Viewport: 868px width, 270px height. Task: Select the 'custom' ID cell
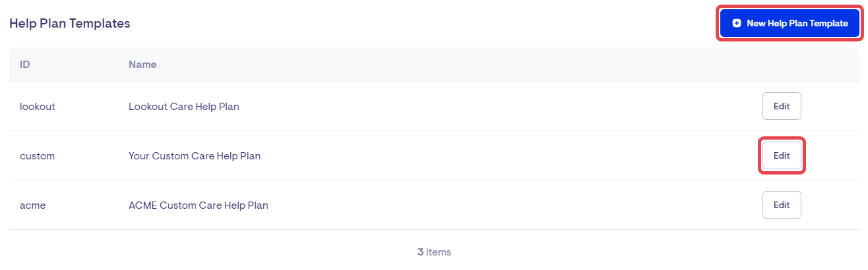(x=37, y=156)
